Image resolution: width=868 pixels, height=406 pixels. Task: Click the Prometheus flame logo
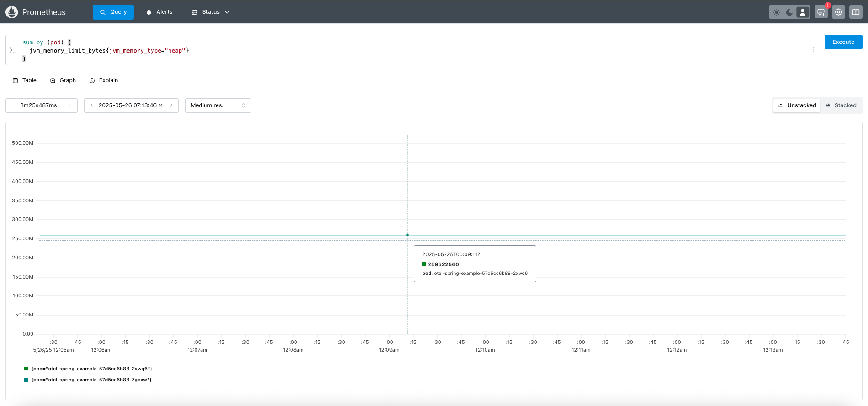[12, 12]
